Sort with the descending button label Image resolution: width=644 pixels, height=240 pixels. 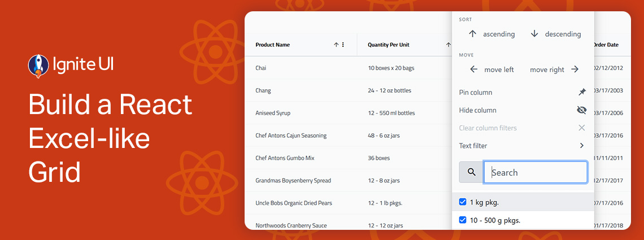[563, 34]
